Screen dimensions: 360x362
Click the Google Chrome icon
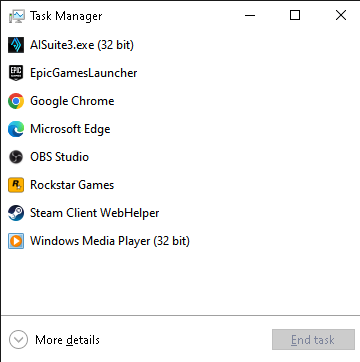pos(16,101)
